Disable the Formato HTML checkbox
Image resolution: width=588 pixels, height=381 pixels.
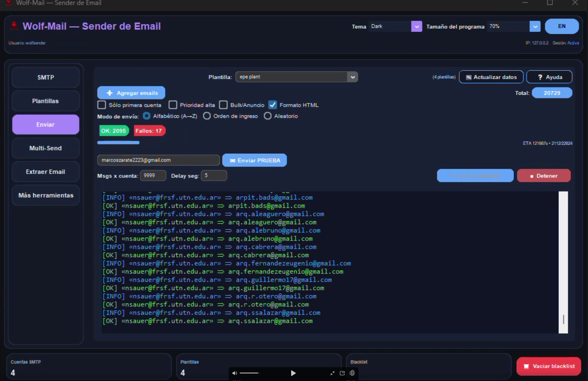point(273,105)
